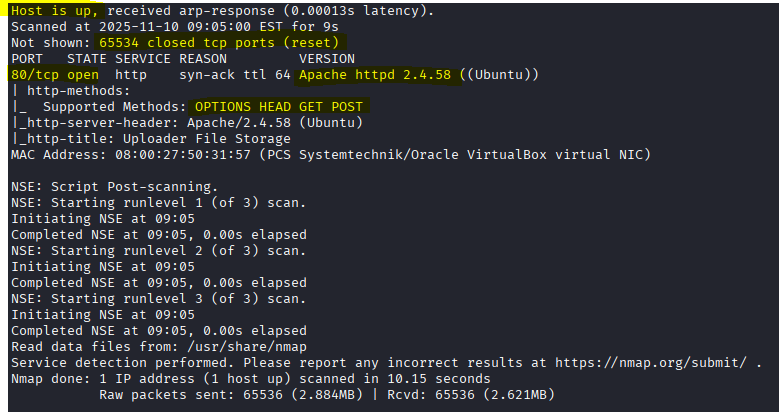Image resolution: width=779 pixels, height=412 pixels.
Task: Click "PCS Systemtechnik/Oracle VirtualBox virtual NIC" vendor text
Action: click(458, 155)
